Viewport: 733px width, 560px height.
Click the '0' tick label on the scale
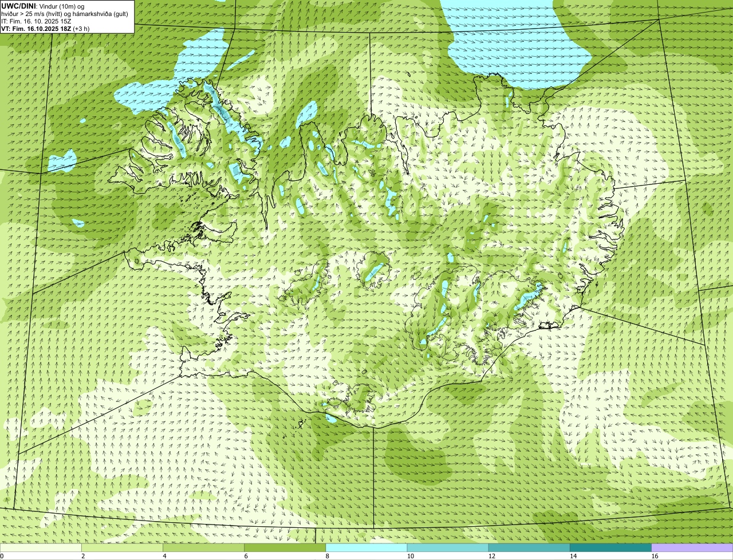point(2,556)
